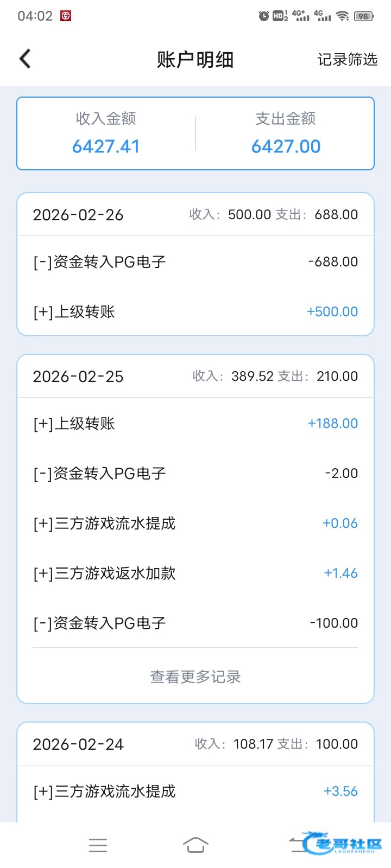Tap the HD call status icon

pos(280,16)
